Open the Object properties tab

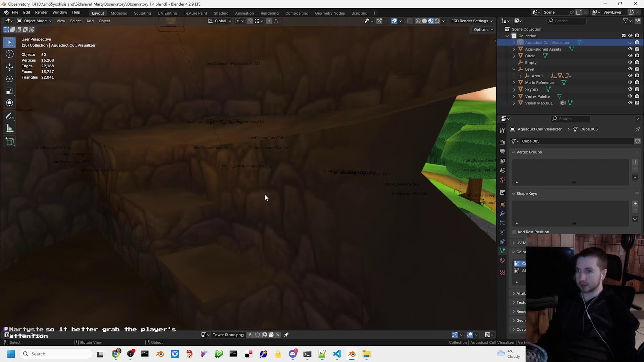[502, 204]
